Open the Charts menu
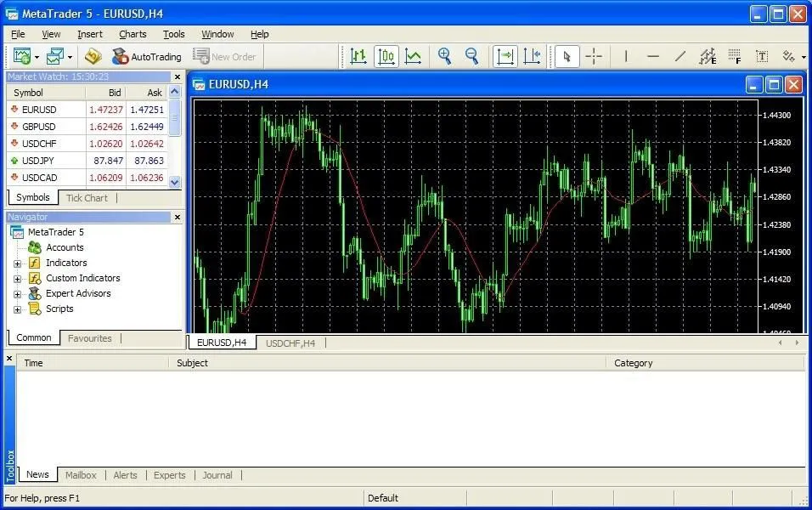The width and height of the screenshot is (812, 510). click(x=133, y=34)
